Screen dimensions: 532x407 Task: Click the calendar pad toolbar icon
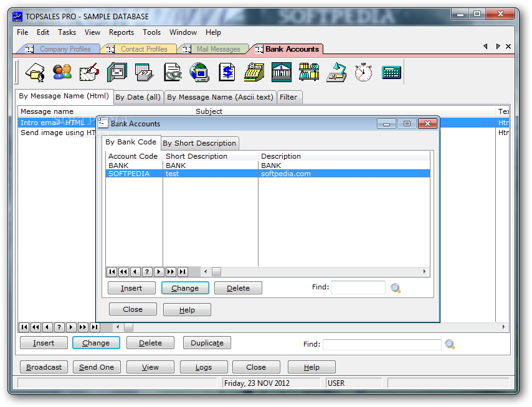[x=145, y=73]
